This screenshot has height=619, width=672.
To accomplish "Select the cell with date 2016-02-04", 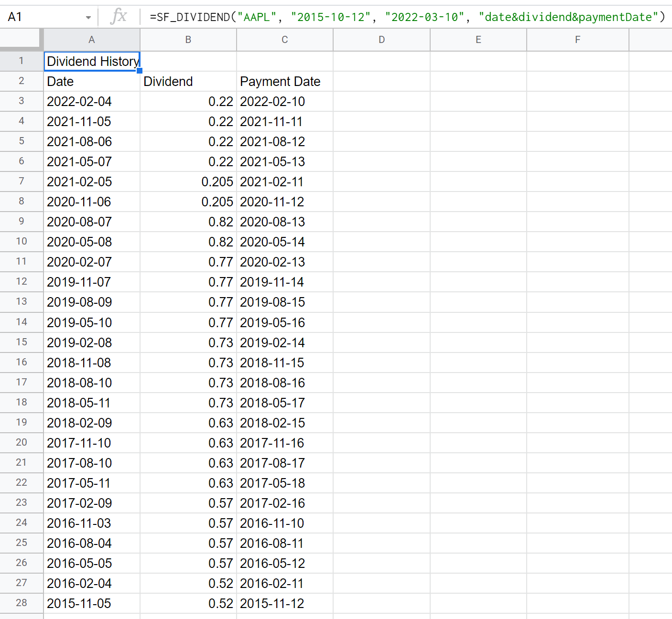I will click(92, 583).
